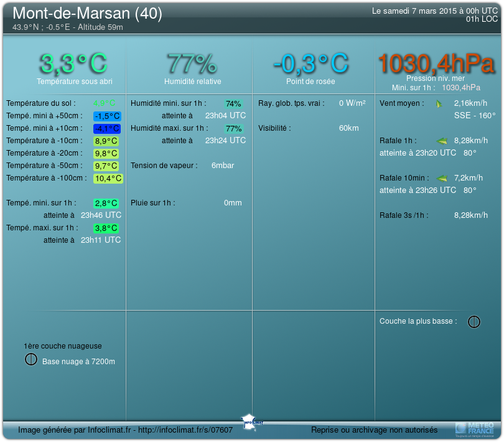Click the -4,1°C dark blue temperature badge
Image resolution: width=504 pixels, height=442 pixels.
(x=107, y=129)
